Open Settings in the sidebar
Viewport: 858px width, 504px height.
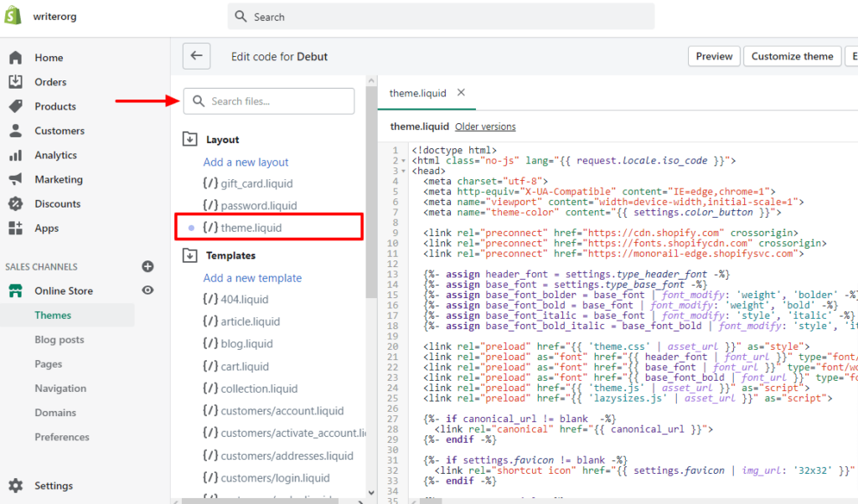(54, 486)
